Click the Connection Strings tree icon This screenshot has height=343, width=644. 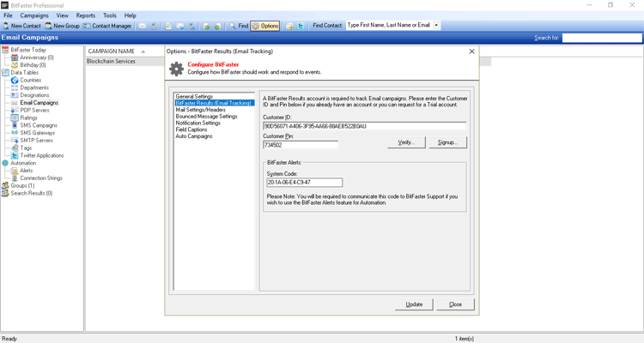pos(15,178)
